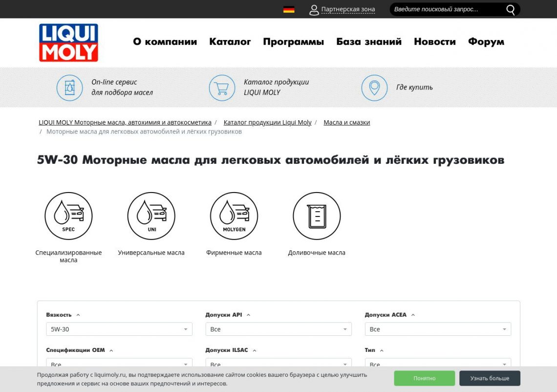Screen dimensions: 557x392
Task: Click Специализированные масла label
Action: (68, 256)
